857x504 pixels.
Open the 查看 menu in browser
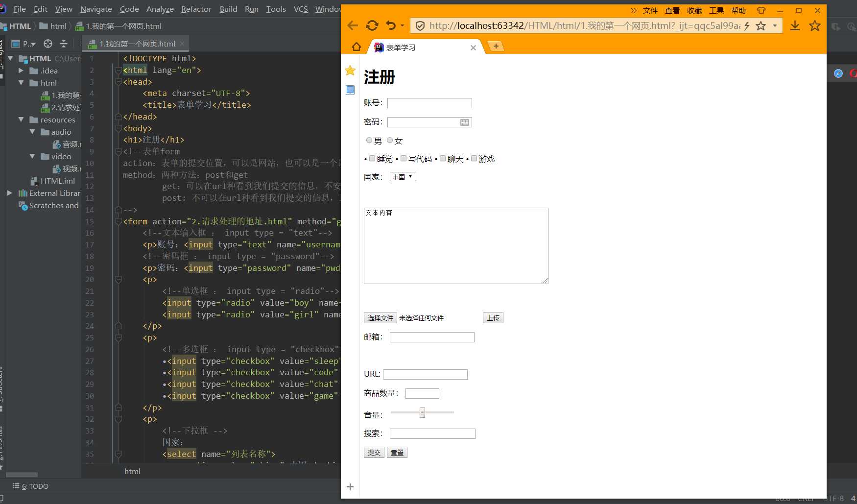(x=672, y=10)
